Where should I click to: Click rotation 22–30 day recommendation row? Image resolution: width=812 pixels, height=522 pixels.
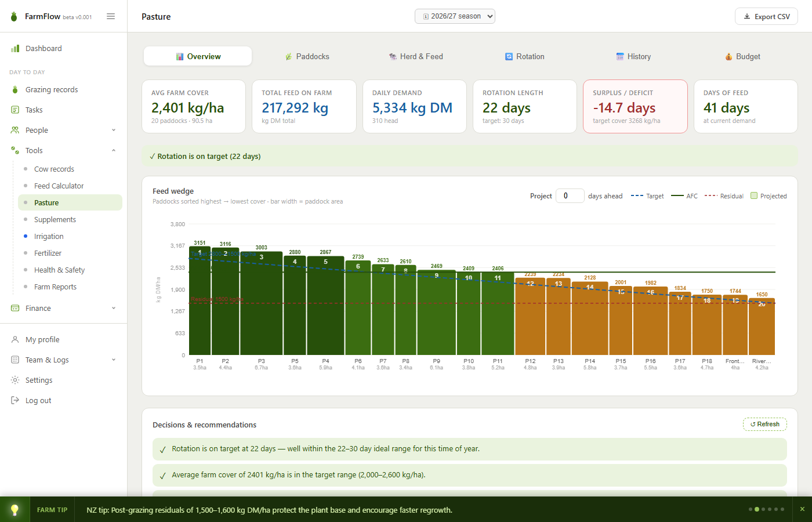[470, 448]
